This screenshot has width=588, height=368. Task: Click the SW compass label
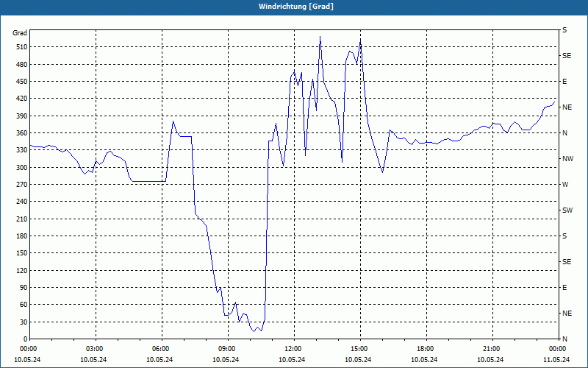point(567,210)
